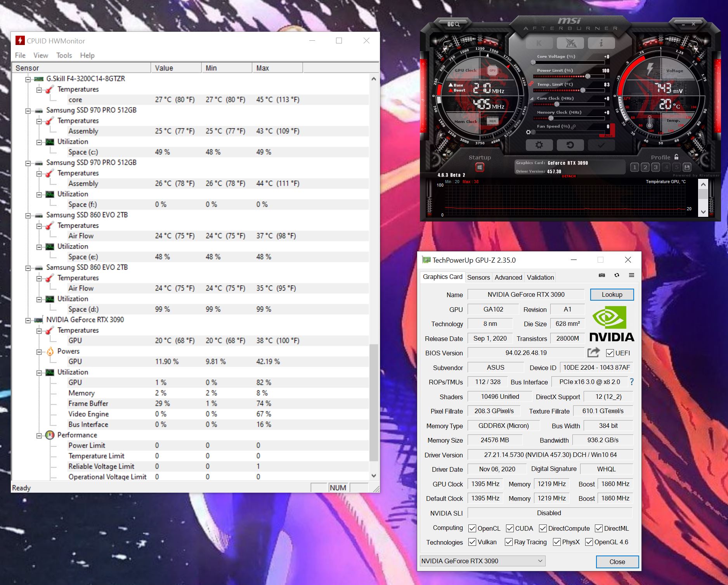Toggle the DirectCompute checkbox
This screenshot has width=728, height=585.
(543, 528)
